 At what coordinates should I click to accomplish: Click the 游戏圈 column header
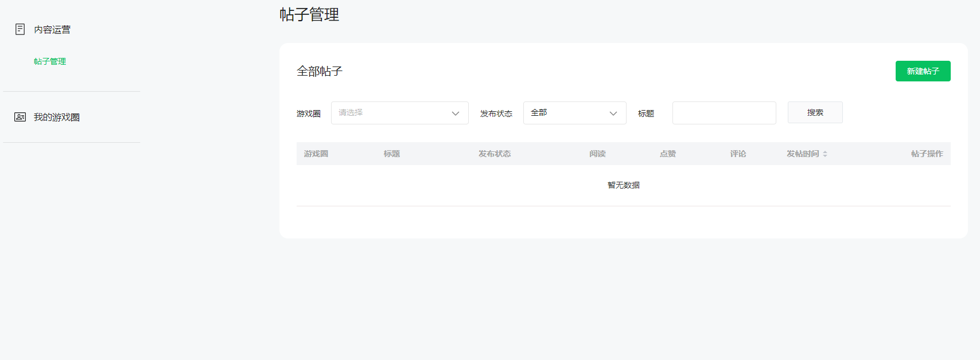pyautogui.click(x=316, y=154)
